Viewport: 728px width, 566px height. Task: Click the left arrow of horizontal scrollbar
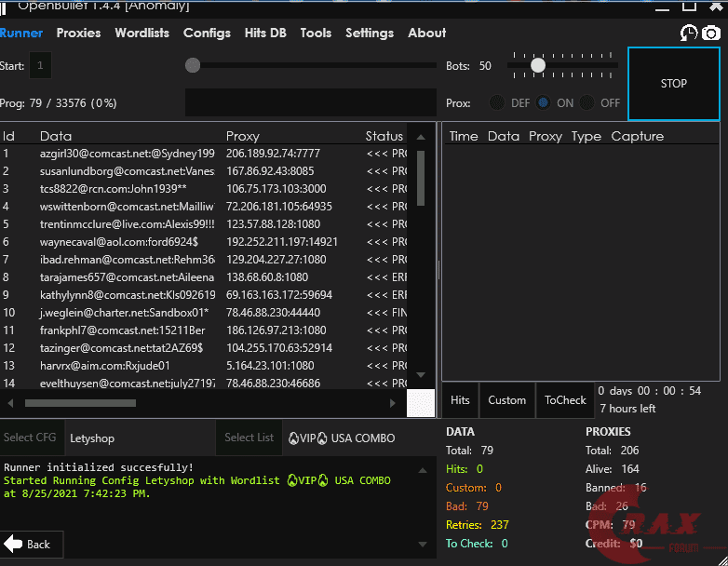pyautogui.click(x=10, y=403)
